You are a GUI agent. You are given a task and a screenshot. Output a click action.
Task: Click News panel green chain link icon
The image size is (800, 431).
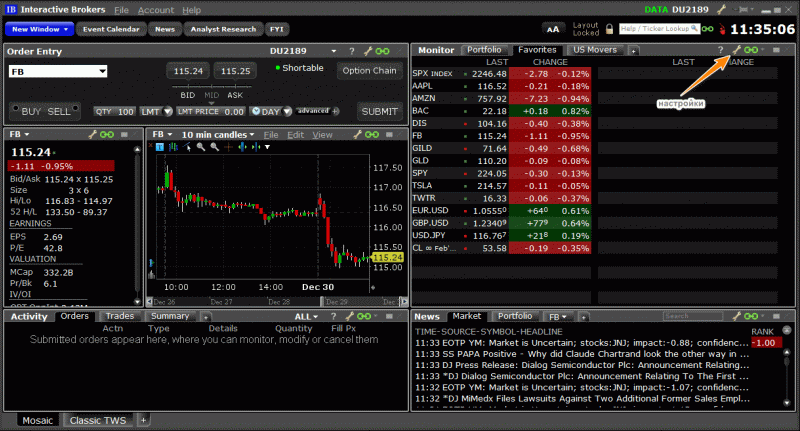(751, 316)
